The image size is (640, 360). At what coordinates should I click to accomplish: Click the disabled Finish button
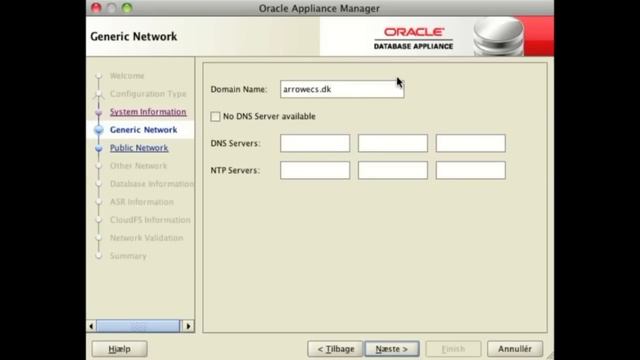tap(453, 349)
